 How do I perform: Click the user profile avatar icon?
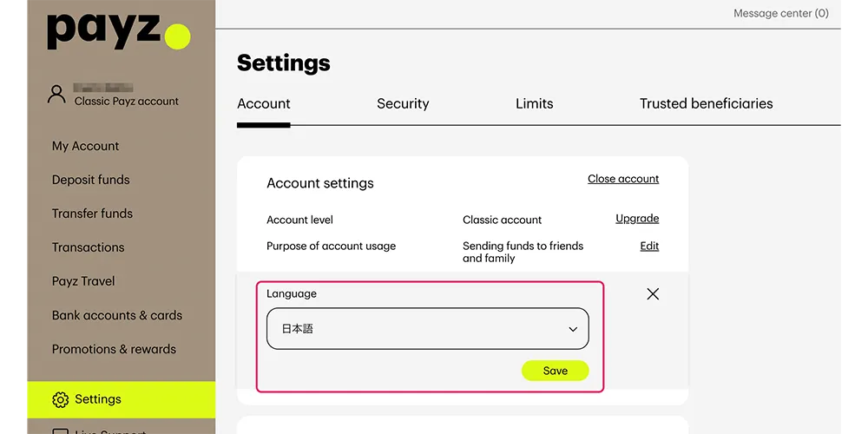click(56, 94)
